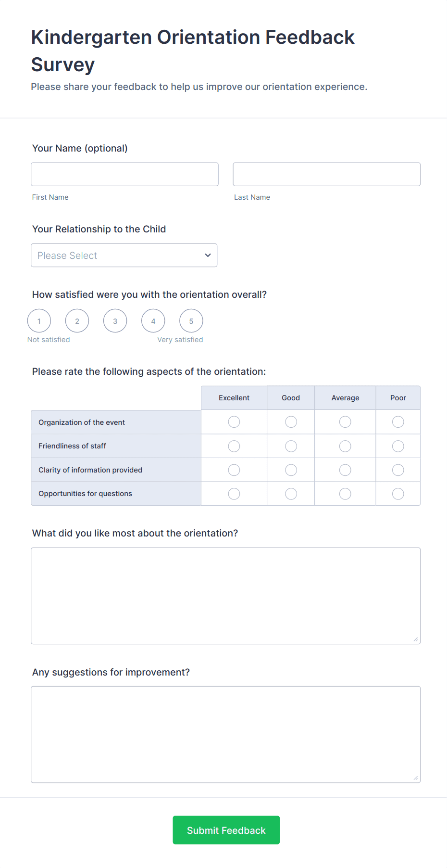Rate Clarity of information provided as Excellent
447x868 pixels.
click(x=234, y=470)
